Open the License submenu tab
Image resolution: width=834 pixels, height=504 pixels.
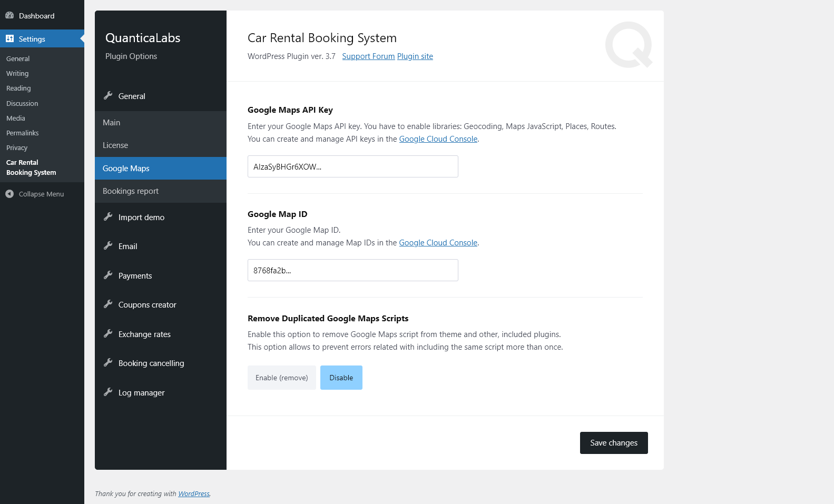115,145
